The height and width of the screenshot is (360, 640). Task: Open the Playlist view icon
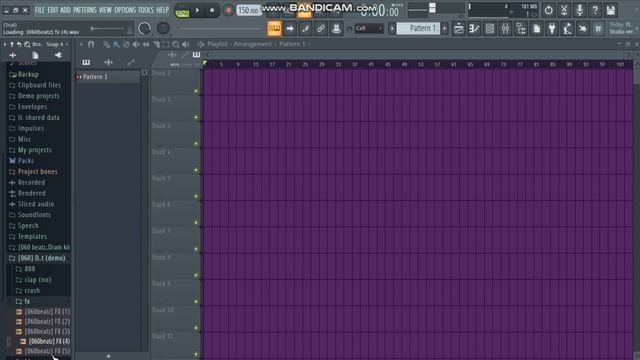458,29
